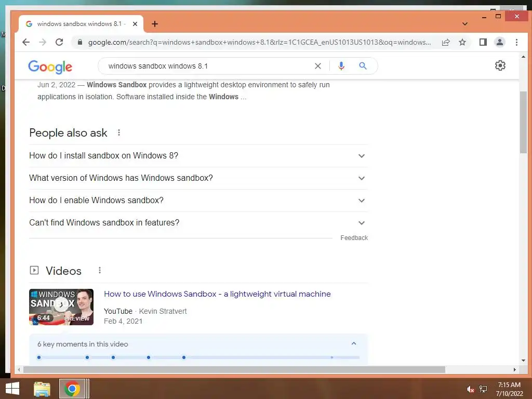Expand 'What version of Windows has Windows sandbox?'
Screen dimensions: 532x399
coord(198,178)
